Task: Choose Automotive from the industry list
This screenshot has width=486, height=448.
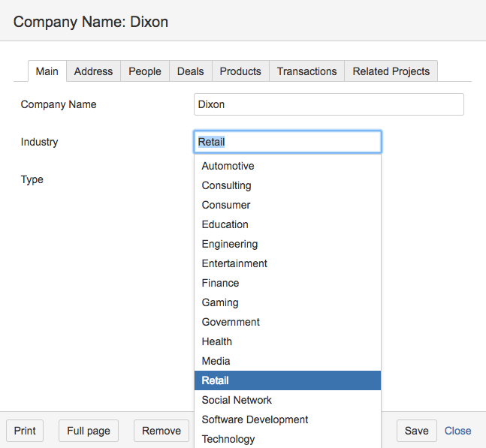Action: click(228, 166)
